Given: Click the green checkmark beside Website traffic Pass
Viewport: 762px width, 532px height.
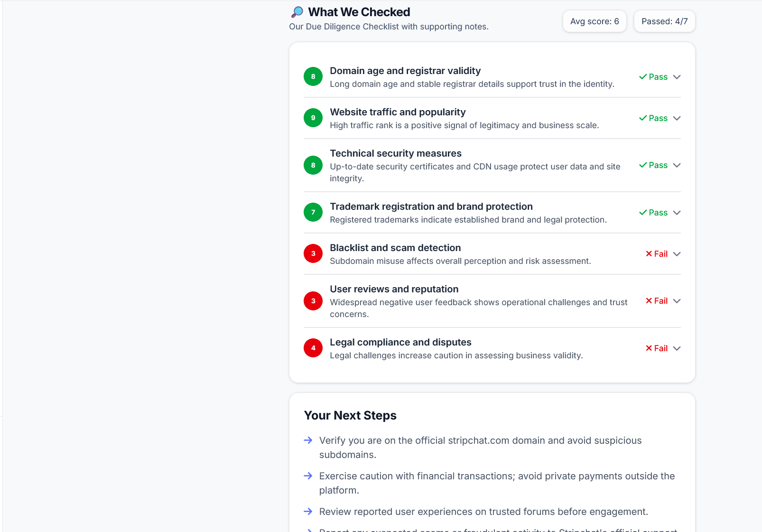Looking at the screenshot, I should [643, 118].
